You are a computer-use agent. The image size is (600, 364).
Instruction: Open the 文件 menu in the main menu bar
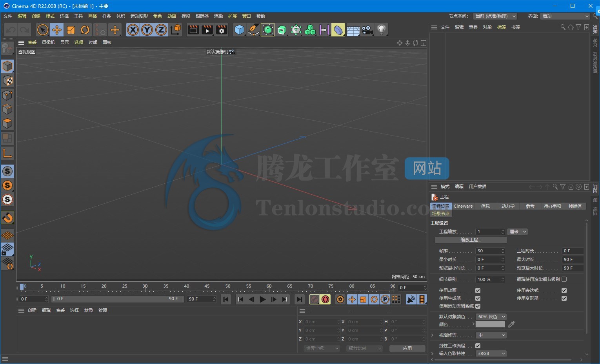coord(8,16)
